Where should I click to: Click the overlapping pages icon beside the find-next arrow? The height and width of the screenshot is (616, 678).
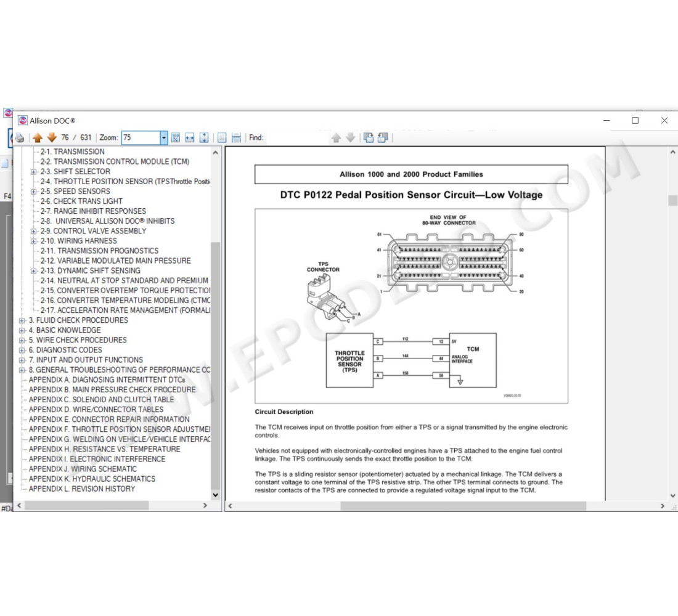pos(369,138)
